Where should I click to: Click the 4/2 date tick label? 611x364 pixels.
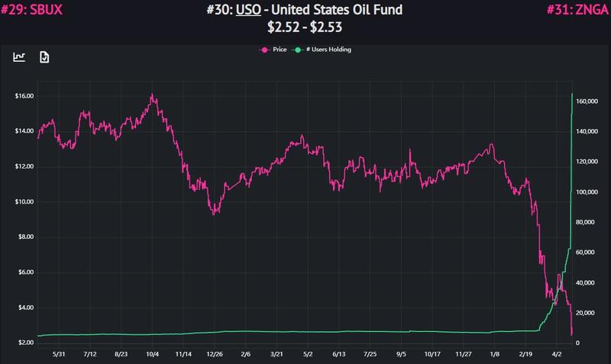tap(557, 354)
